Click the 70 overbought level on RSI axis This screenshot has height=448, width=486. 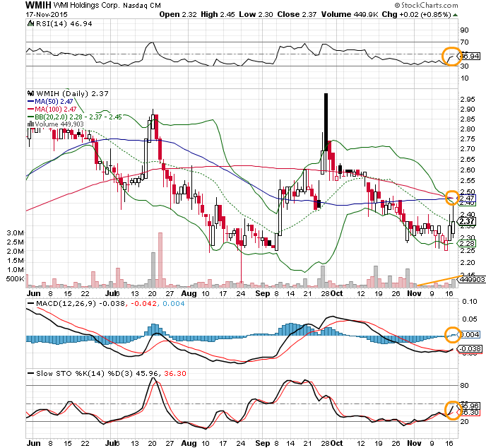coord(464,42)
